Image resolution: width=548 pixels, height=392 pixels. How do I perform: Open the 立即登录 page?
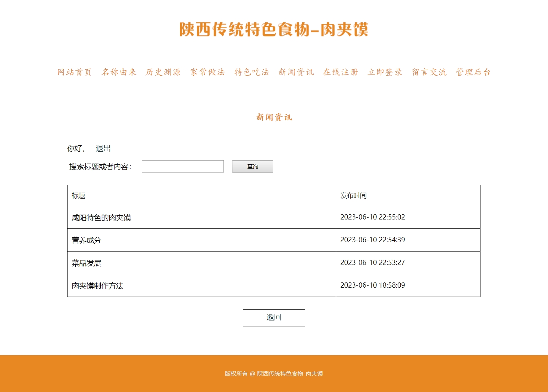(385, 72)
